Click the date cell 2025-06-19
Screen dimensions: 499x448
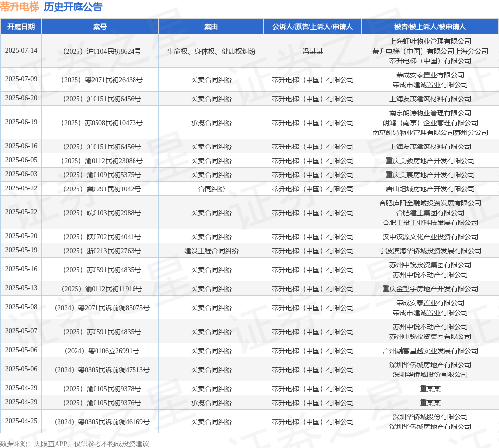point(21,122)
